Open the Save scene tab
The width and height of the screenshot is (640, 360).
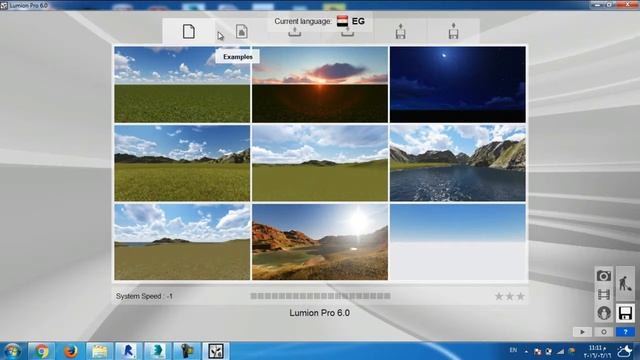click(x=348, y=31)
